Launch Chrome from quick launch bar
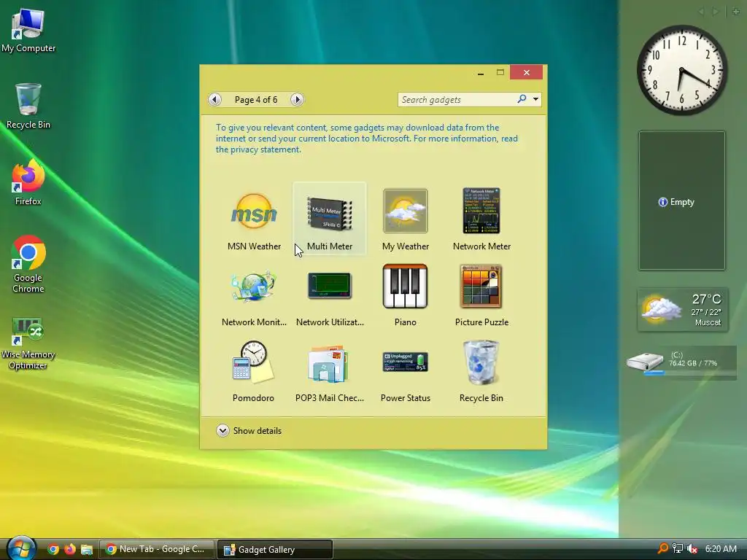 (x=53, y=549)
